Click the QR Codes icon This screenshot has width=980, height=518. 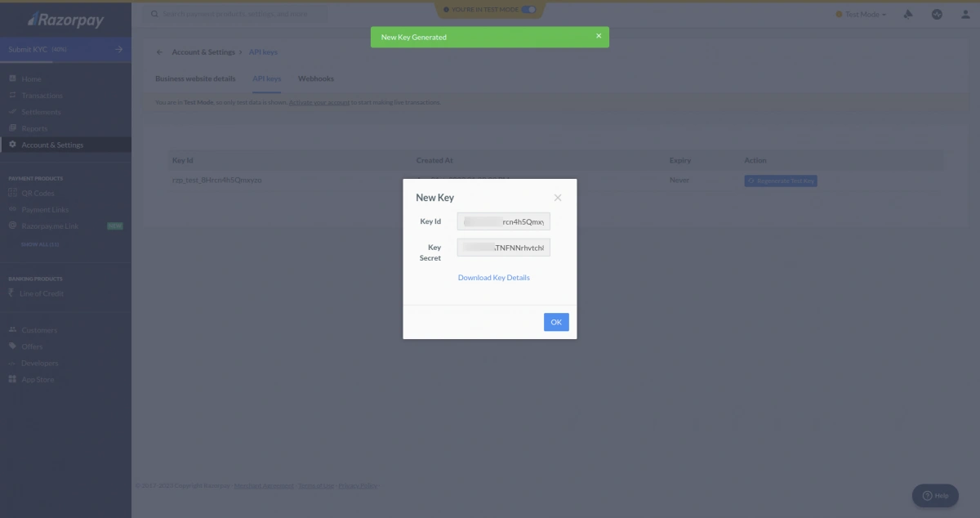tap(12, 194)
